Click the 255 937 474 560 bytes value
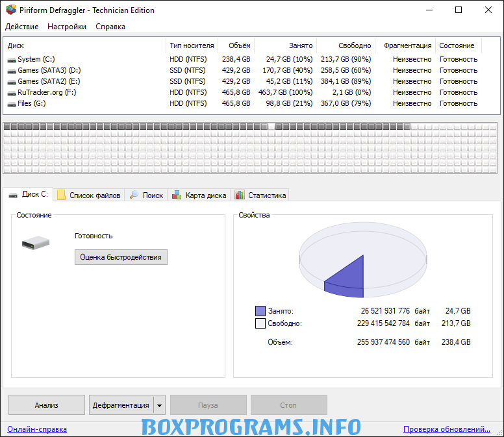The height and width of the screenshot is (437, 504). 383,342
